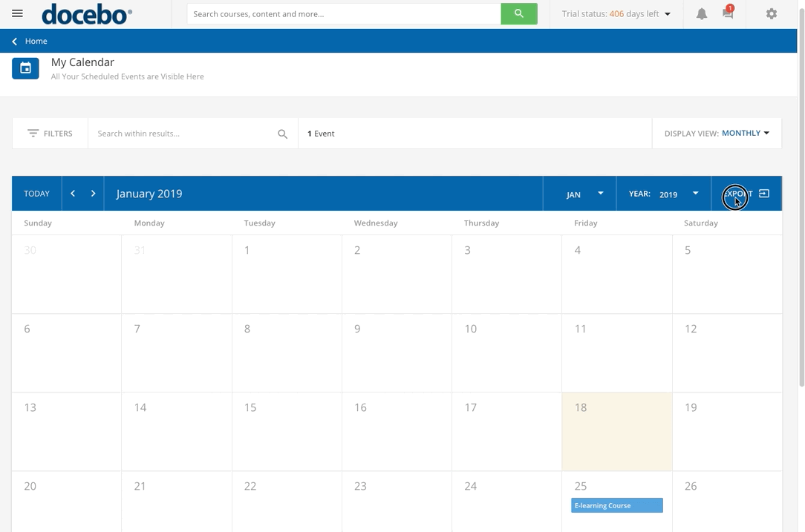
Task: Go to previous month with the left chevron
Action: coord(72,193)
